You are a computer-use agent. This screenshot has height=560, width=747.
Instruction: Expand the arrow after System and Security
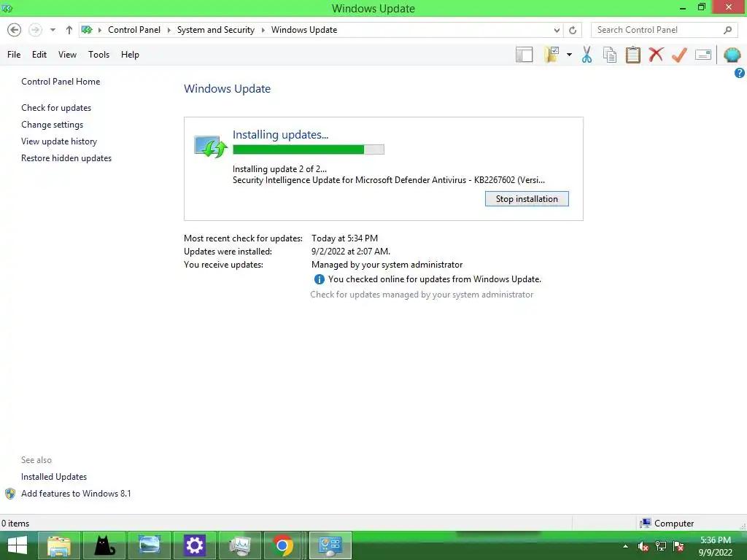tap(263, 30)
